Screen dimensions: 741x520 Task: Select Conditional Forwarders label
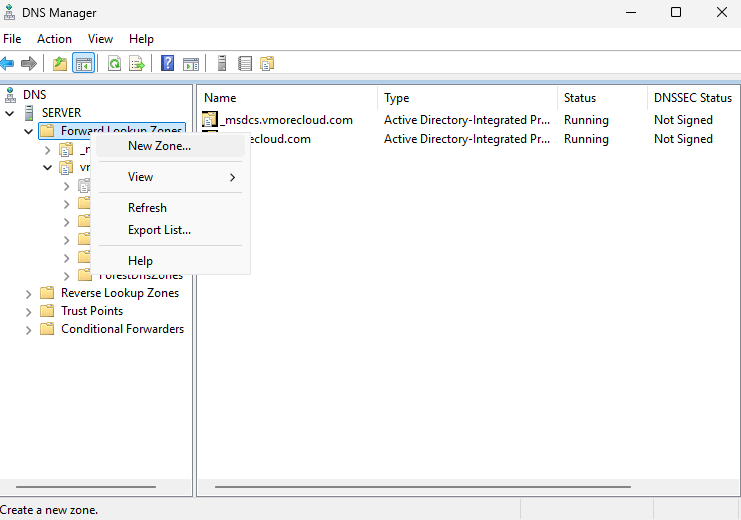tap(122, 329)
